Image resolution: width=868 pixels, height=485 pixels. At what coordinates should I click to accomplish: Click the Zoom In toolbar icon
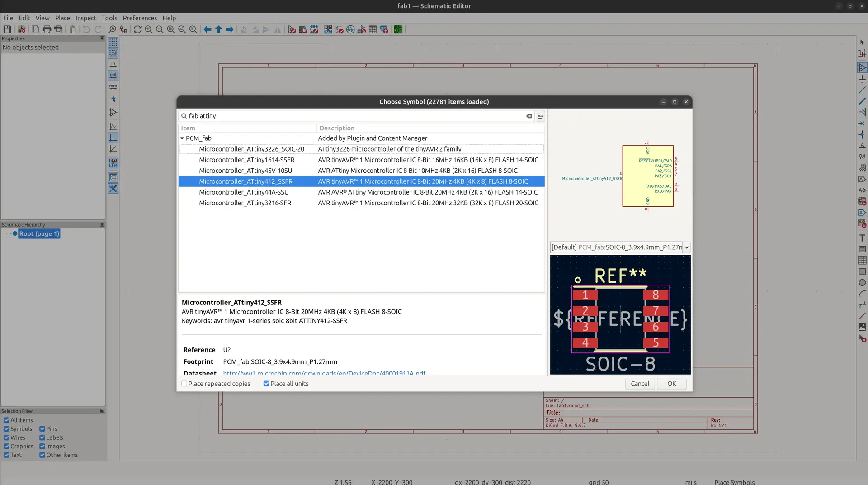point(148,29)
